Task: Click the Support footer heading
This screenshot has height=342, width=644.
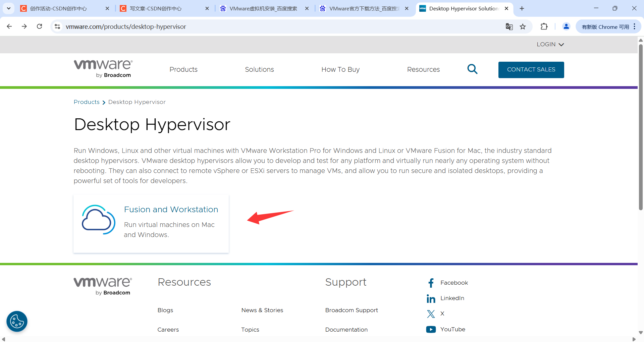Action: tap(346, 282)
